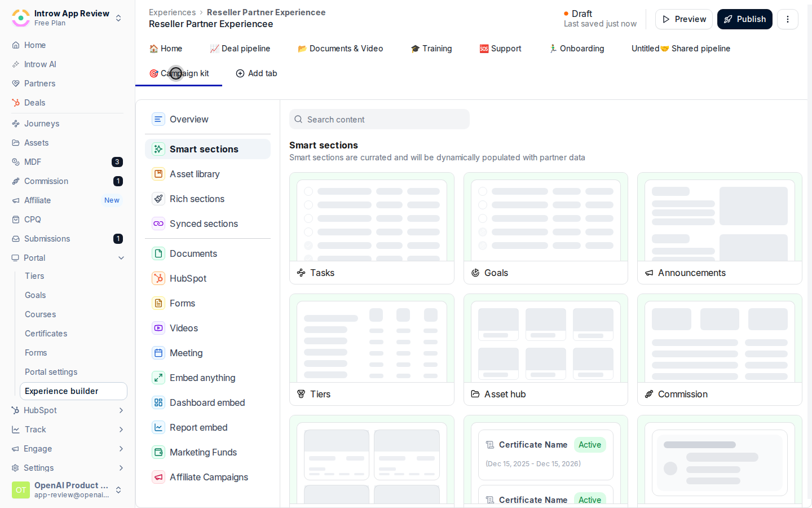The width and height of the screenshot is (812, 508).
Task: Open the Support tab
Action: click(x=501, y=49)
